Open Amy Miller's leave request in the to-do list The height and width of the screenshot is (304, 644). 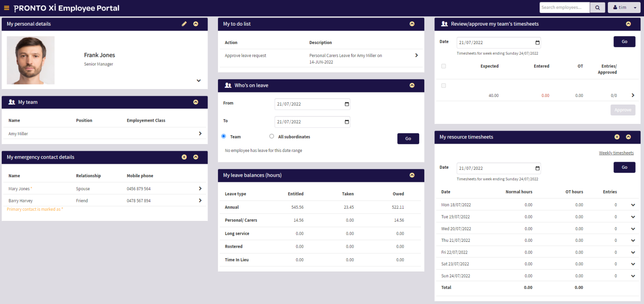[416, 55]
